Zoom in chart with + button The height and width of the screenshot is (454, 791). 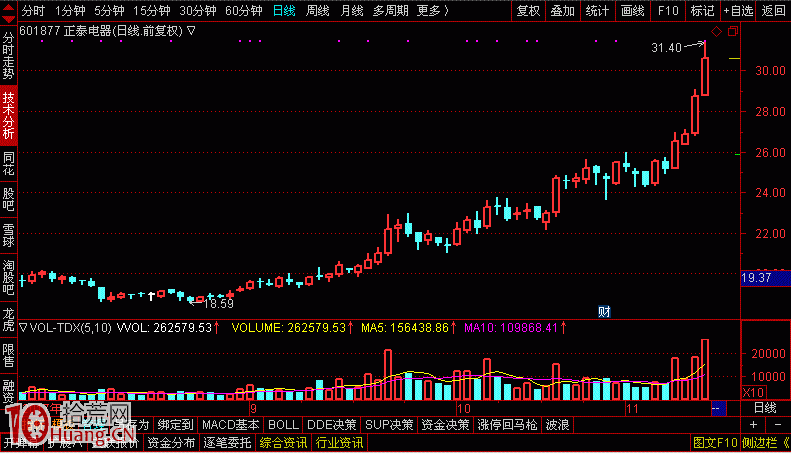click(753, 425)
